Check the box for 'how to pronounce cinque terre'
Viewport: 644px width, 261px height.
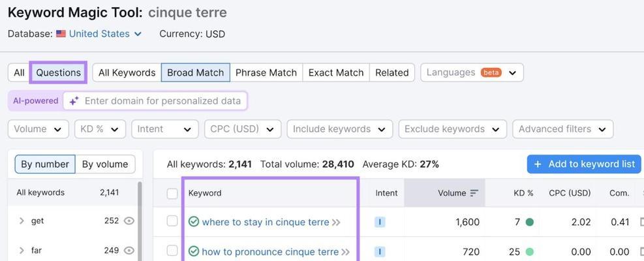(x=172, y=251)
